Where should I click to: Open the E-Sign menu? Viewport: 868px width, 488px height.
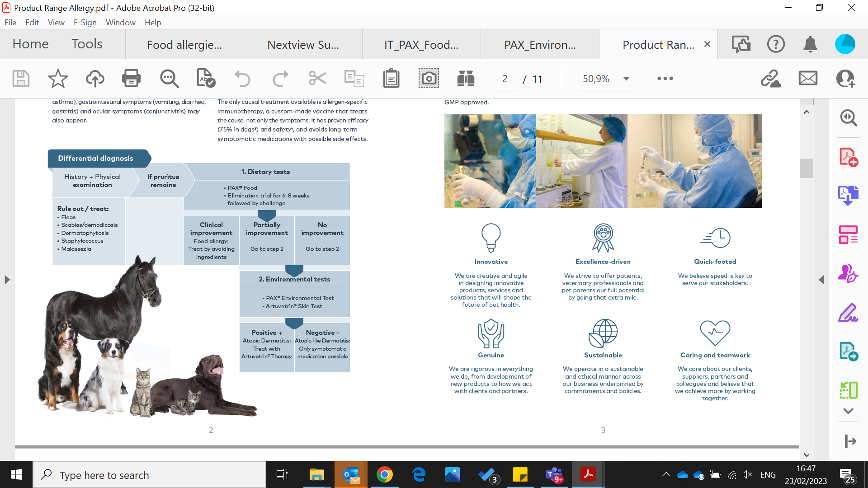[85, 23]
